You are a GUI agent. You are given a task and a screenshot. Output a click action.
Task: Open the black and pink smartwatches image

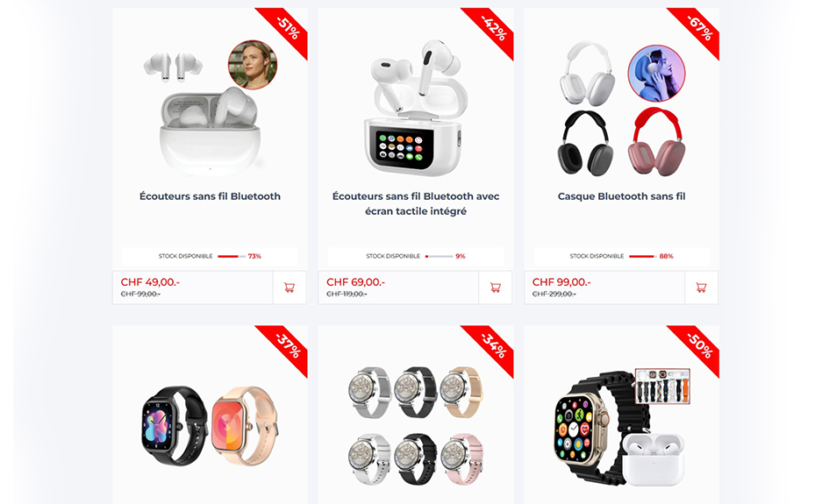210,425
